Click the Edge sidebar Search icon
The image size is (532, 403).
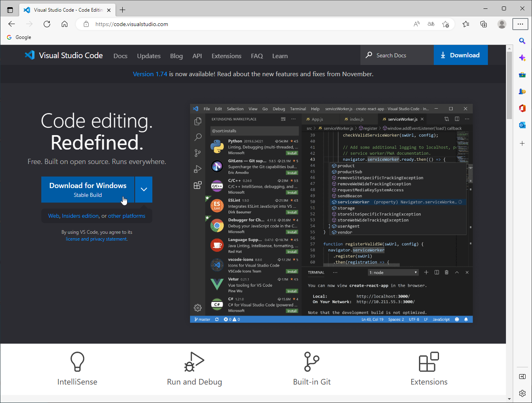tap(522, 41)
